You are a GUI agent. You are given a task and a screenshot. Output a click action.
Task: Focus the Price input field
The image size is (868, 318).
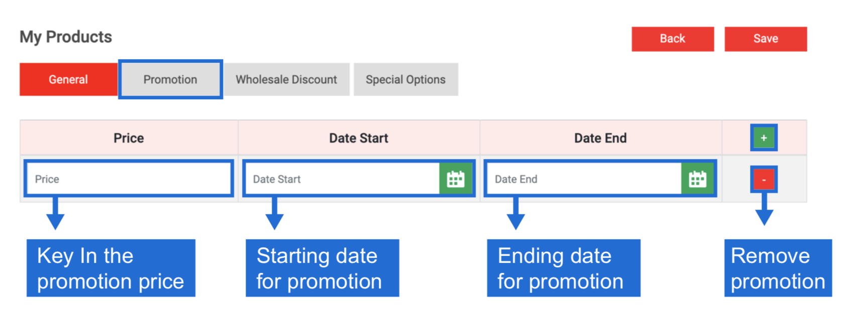[129, 179]
